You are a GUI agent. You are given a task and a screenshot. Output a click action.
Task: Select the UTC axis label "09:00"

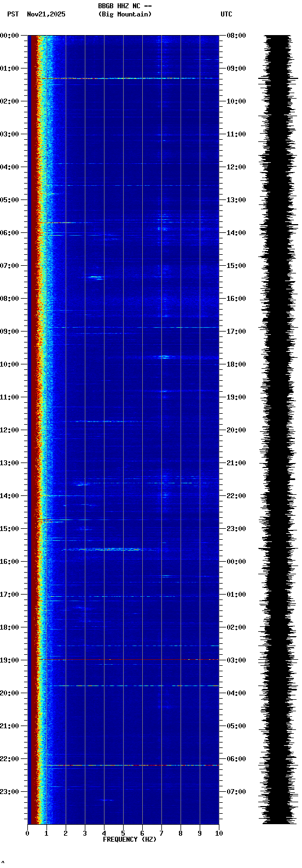(236, 68)
